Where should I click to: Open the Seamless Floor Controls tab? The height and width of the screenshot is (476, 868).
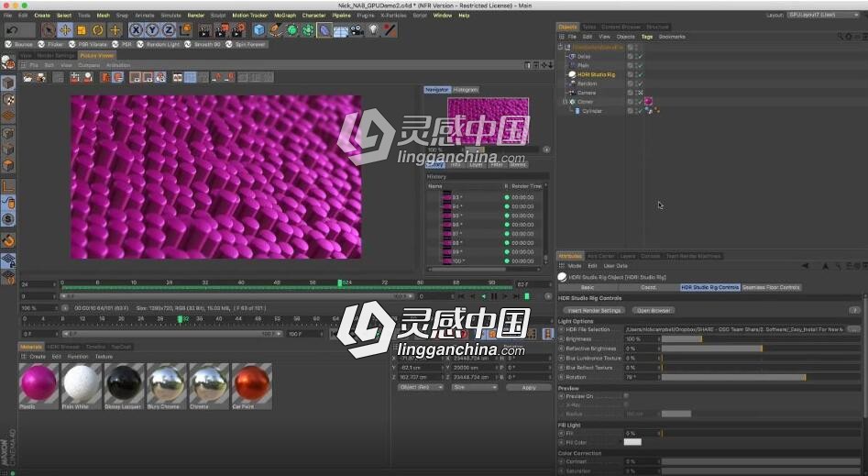pos(771,288)
